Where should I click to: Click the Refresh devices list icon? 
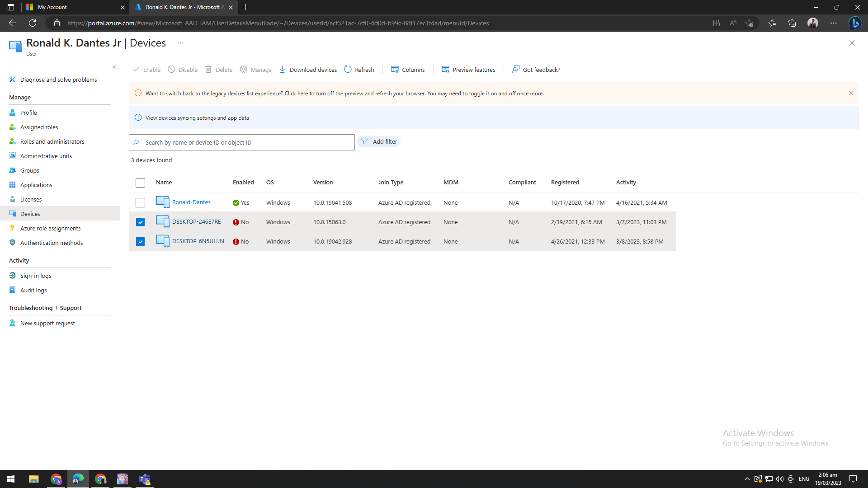[x=348, y=70]
